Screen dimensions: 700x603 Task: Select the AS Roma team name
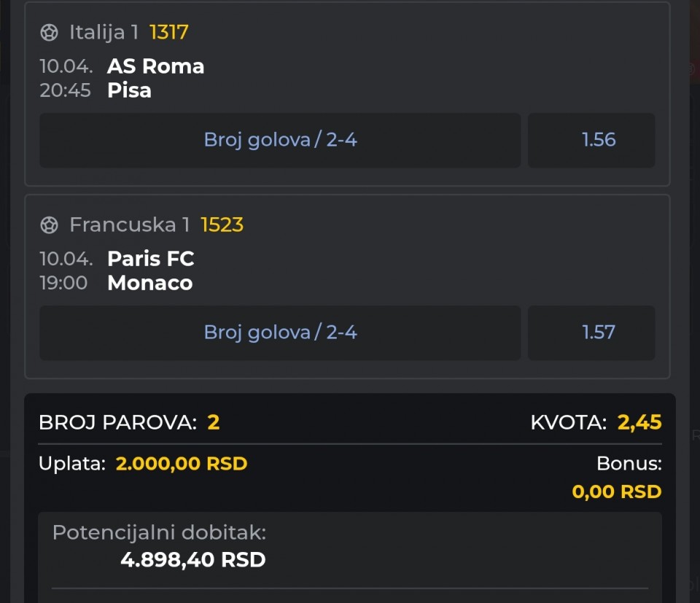pos(155,66)
